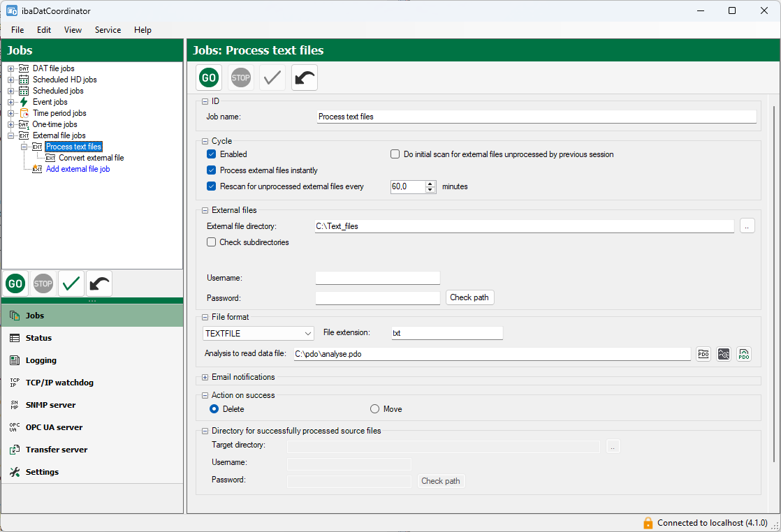The width and height of the screenshot is (781, 532).
Task: Open the Settings panel
Action: pos(92,472)
